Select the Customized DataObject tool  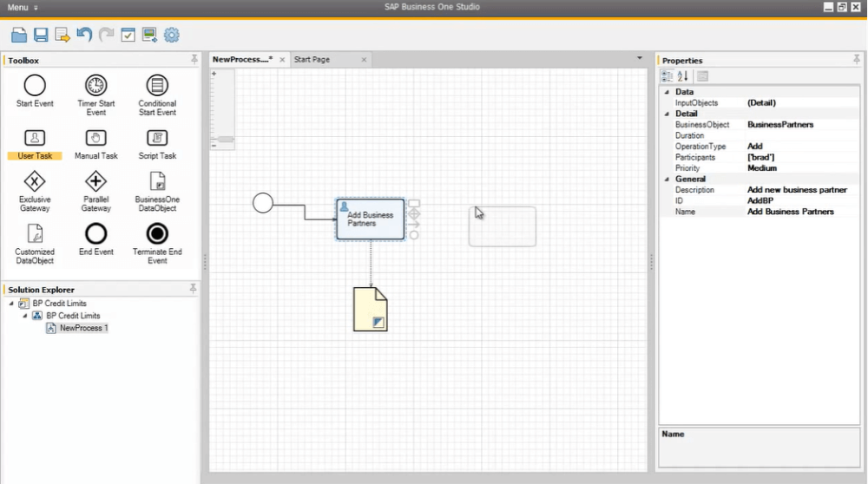click(x=35, y=244)
